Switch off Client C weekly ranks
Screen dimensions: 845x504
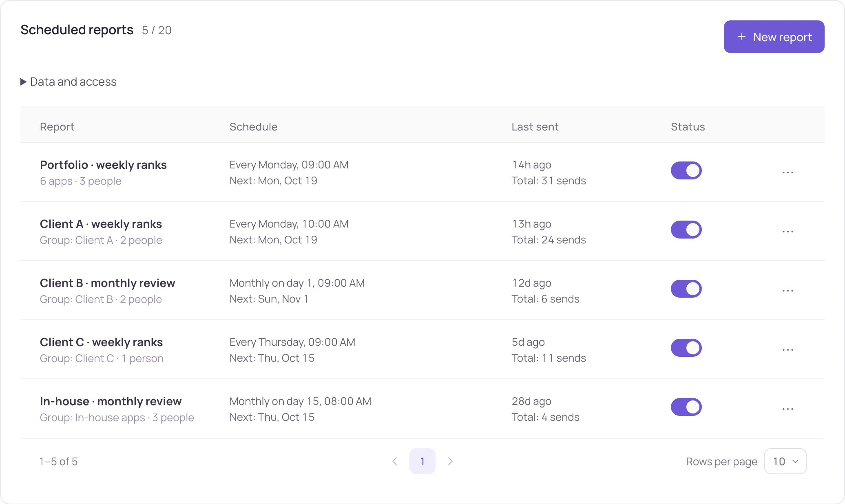click(686, 348)
